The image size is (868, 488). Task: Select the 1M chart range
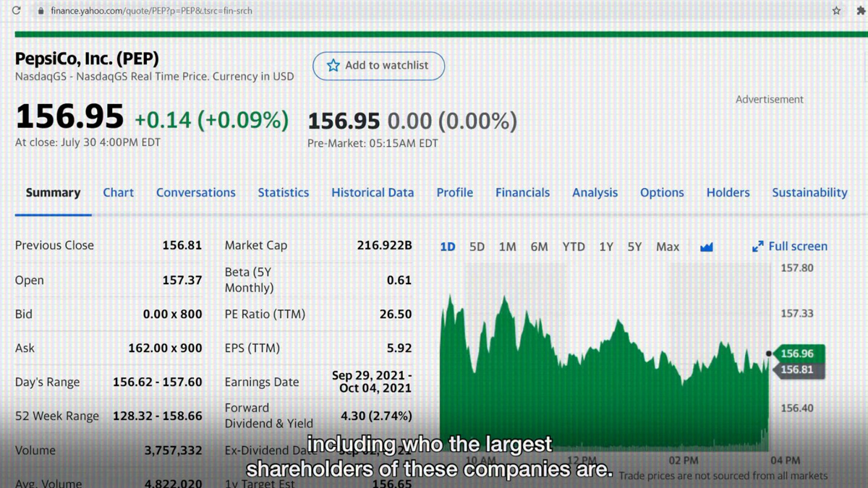click(507, 247)
